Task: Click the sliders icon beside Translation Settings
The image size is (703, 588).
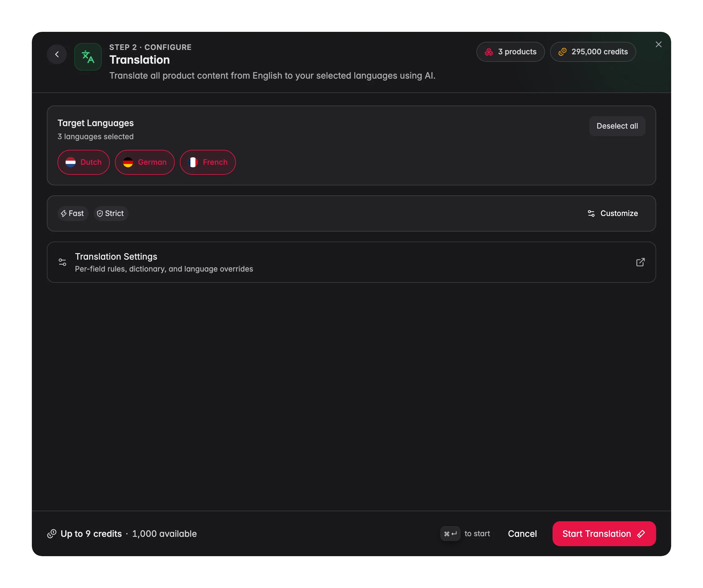Action: 63,262
